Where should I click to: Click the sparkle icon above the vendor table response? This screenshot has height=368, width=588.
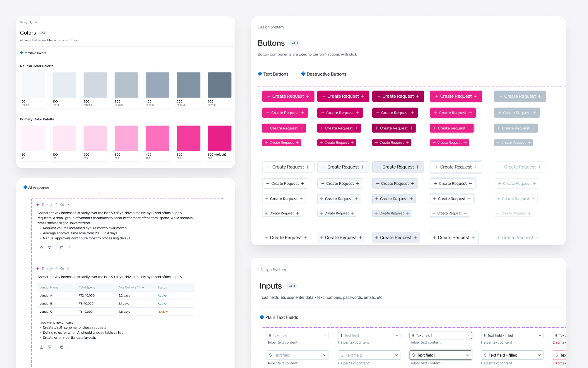pyautogui.click(x=38, y=269)
